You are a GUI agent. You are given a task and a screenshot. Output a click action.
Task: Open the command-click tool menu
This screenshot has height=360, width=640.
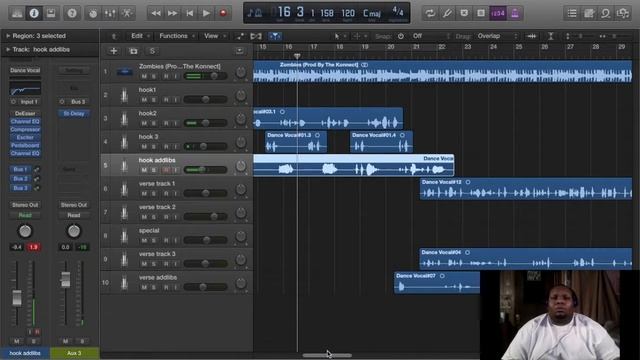pyautogui.click(x=359, y=36)
